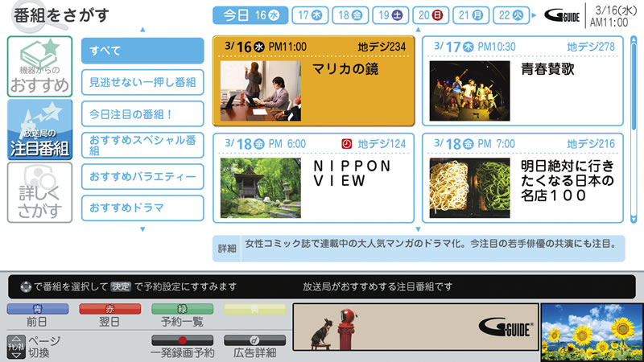The image size is (644, 362).
Task: Select the 今日 16 水 date tab
Action: point(250,15)
